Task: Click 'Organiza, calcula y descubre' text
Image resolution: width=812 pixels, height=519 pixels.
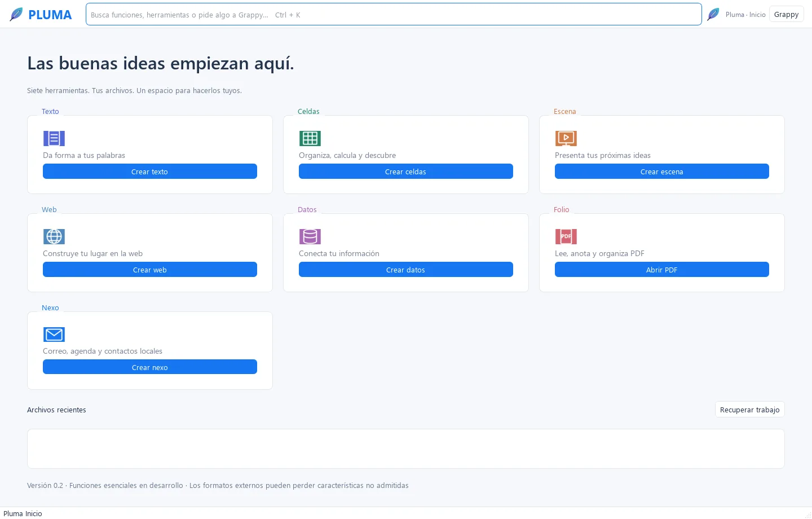Action: pos(347,155)
